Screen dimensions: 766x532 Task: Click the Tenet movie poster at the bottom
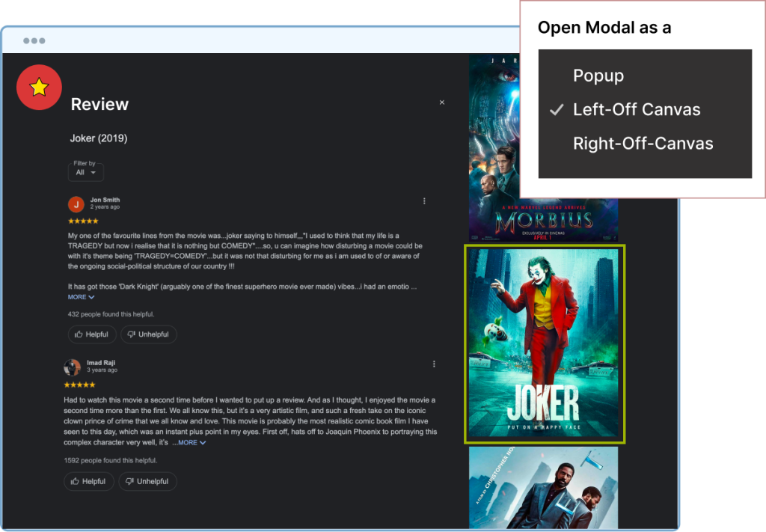pos(543,488)
